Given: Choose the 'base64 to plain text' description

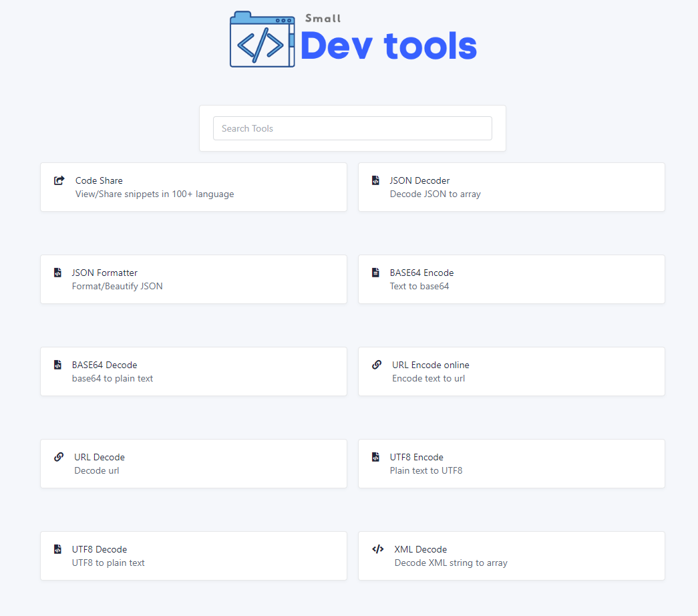Looking at the screenshot, I should click(x=112, y=378).
